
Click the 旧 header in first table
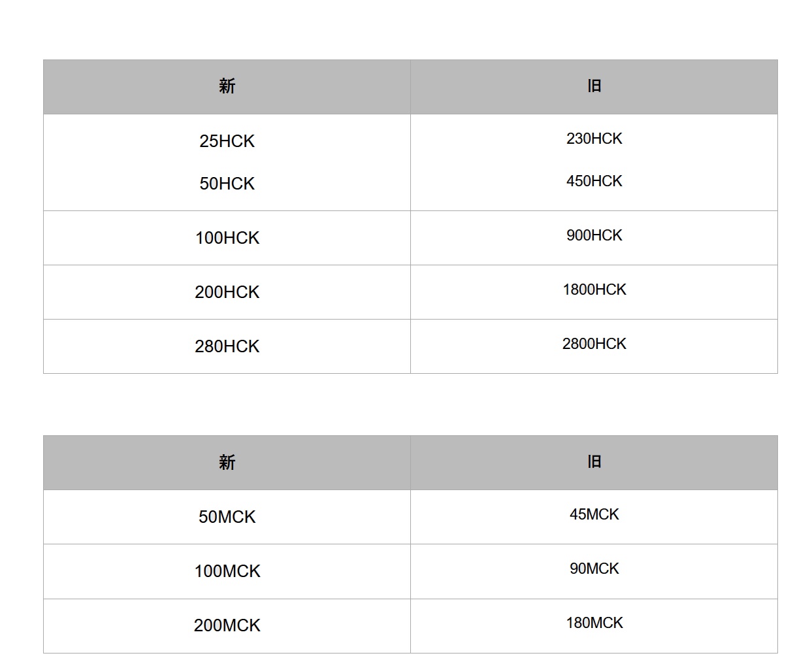pos(594,87)
